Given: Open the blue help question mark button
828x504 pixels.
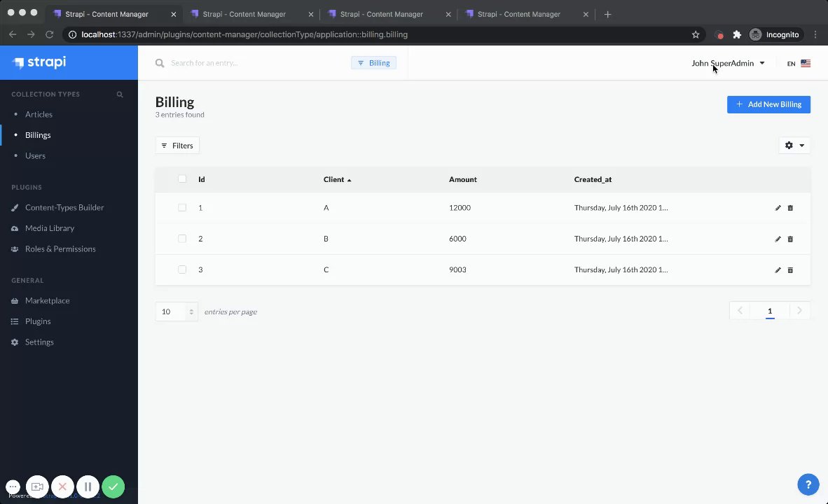Looking at the screenshot, I should 808,484.
